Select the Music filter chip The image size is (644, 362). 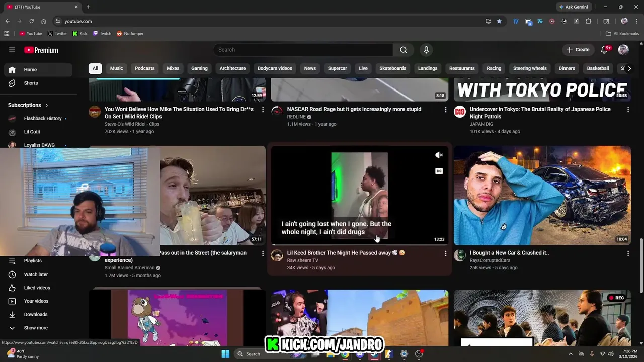(116, 68)
